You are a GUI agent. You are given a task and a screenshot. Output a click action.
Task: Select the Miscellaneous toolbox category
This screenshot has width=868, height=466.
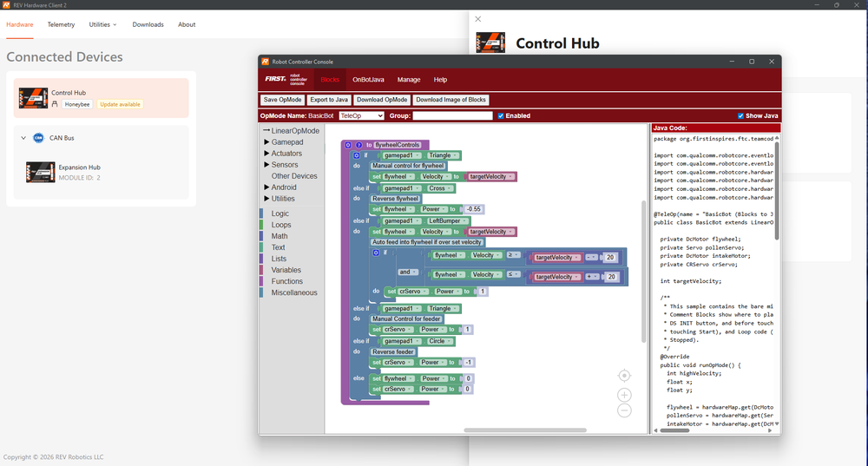click(294, 292)
